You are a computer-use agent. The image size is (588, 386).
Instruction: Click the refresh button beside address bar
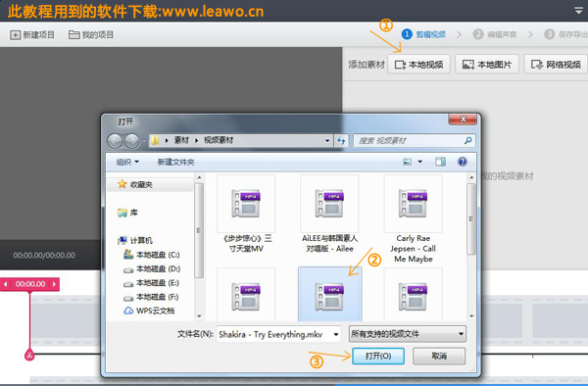341,140
